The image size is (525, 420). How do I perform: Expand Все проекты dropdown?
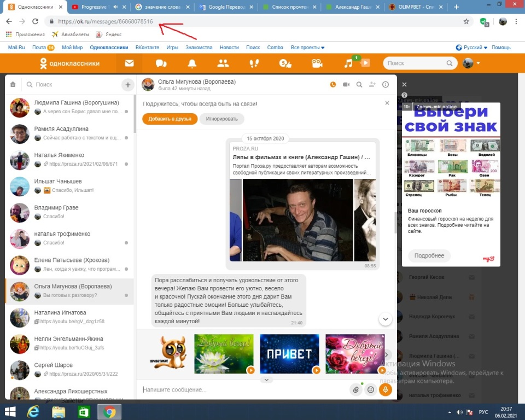pos(307,48)
